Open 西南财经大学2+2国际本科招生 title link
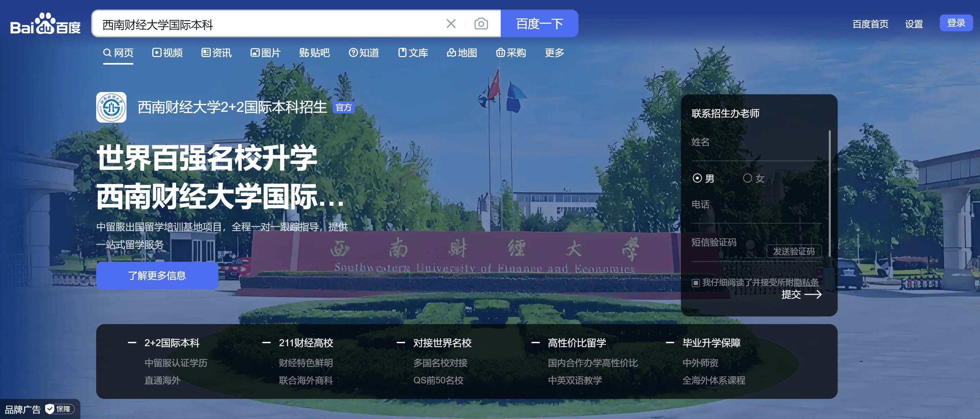The width and height of the screenshot is (980, 419). [232, 107]
